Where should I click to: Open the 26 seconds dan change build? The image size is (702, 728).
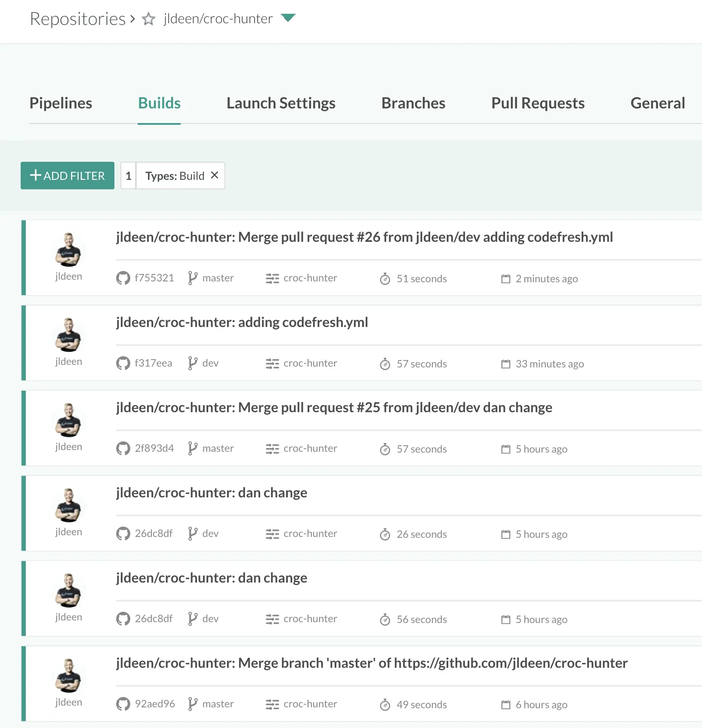click(212, 493)
